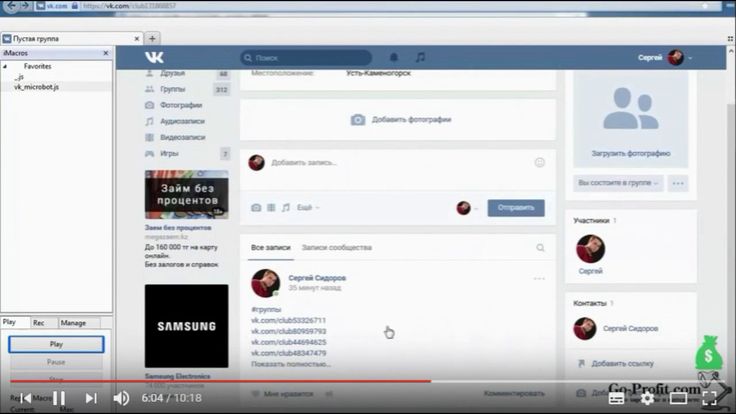Image resolution: width=736 pixels, height=414 pixels.
Task: Go back with browser back arrow
Action: (12, 6)
